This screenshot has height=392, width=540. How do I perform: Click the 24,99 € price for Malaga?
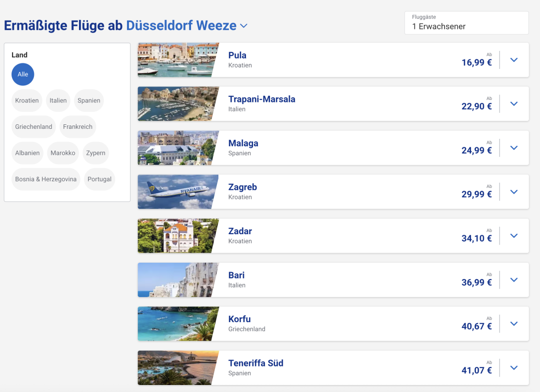point(476,151)
